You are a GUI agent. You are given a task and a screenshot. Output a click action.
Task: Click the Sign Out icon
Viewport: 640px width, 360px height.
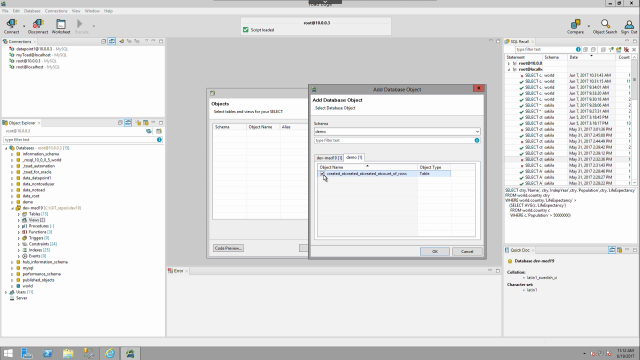[x=629, y=26]
